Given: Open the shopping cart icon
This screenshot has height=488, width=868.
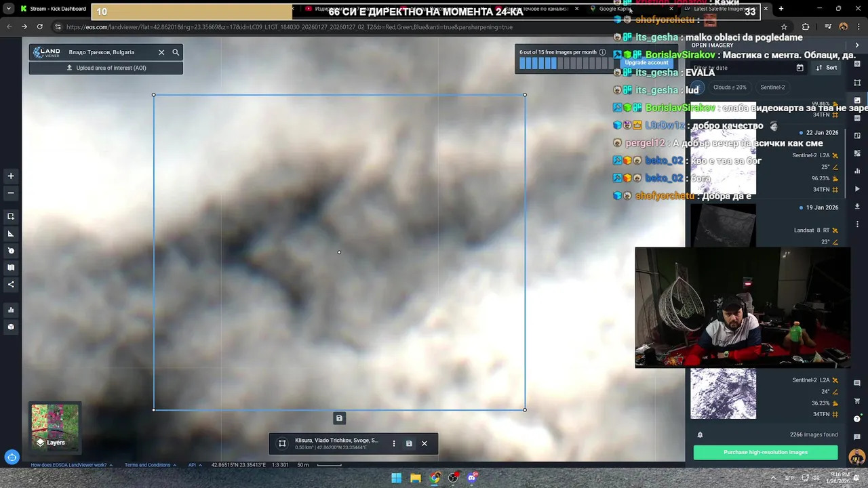Looking at the screenshot, I should tap(857, 401).
